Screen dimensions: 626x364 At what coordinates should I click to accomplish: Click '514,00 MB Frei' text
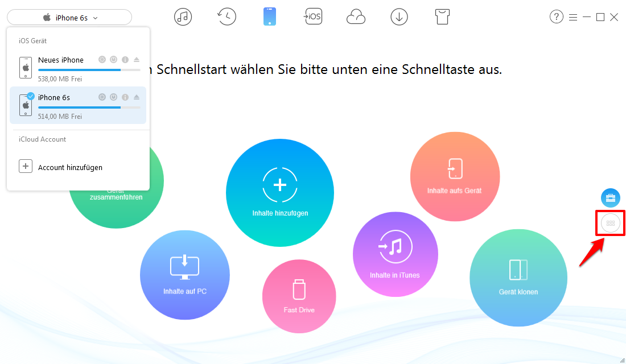pos(60,117)
